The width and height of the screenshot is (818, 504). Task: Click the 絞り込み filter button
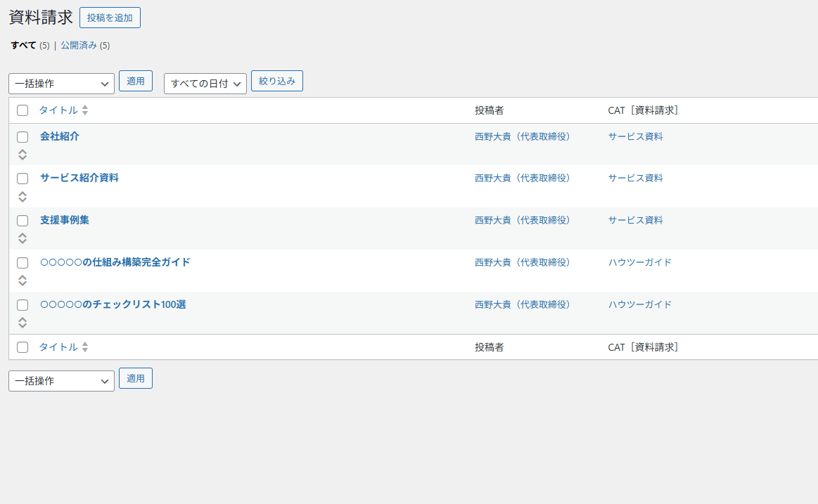[x=276, y=81]
